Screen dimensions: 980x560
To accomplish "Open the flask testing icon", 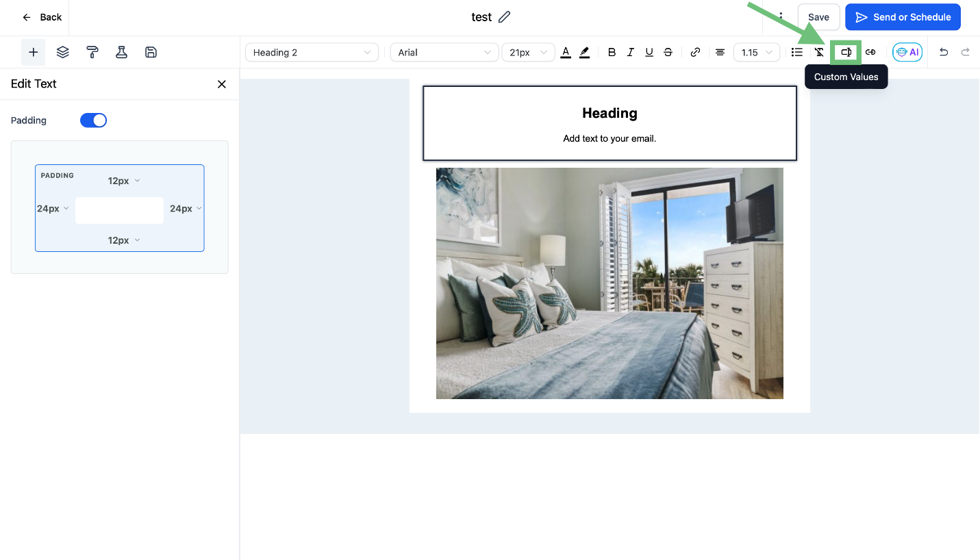I will coord(122,52).
